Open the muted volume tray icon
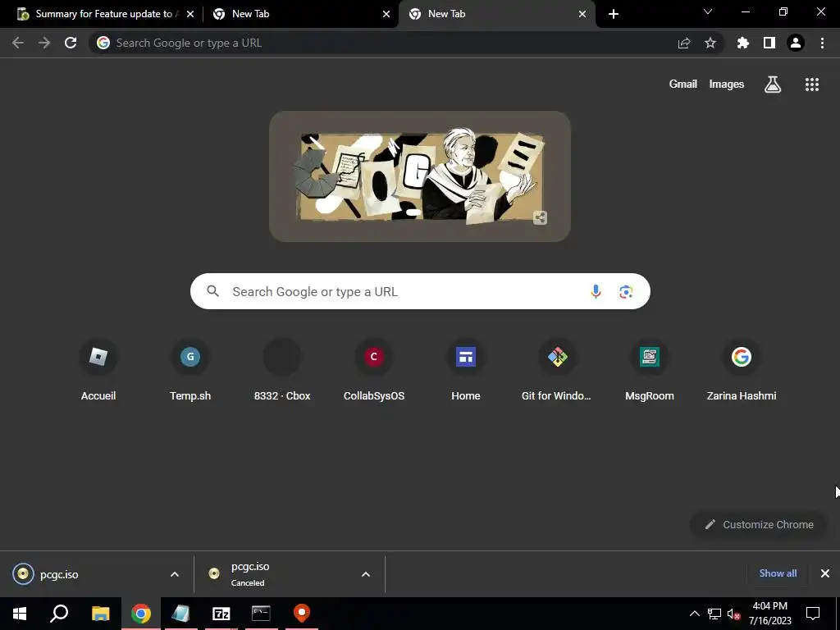 coord(733,614)
